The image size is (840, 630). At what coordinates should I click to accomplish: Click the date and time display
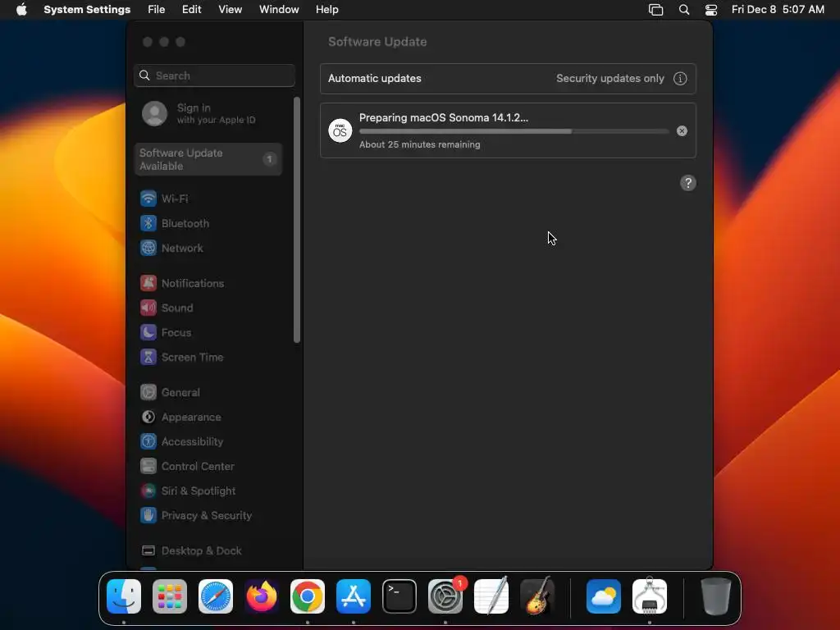(x=778, y=10)
